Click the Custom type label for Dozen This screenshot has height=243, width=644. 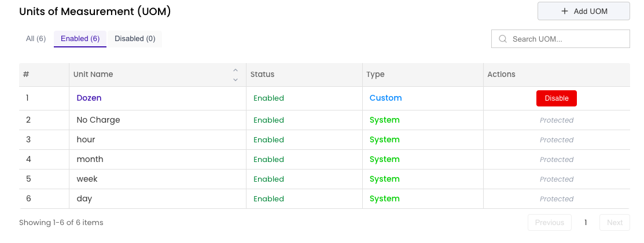point(385,98)
